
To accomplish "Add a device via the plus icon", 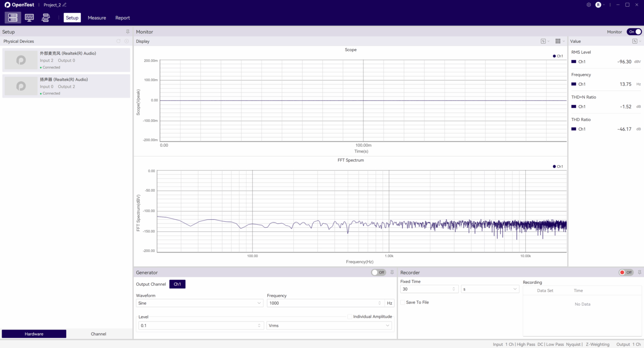I will point(127,41).
